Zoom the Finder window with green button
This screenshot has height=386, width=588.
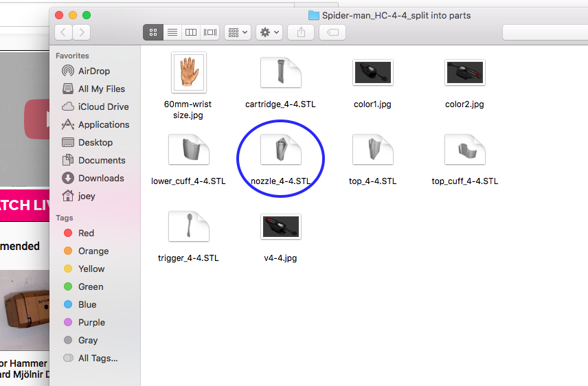tap(87, 15)
